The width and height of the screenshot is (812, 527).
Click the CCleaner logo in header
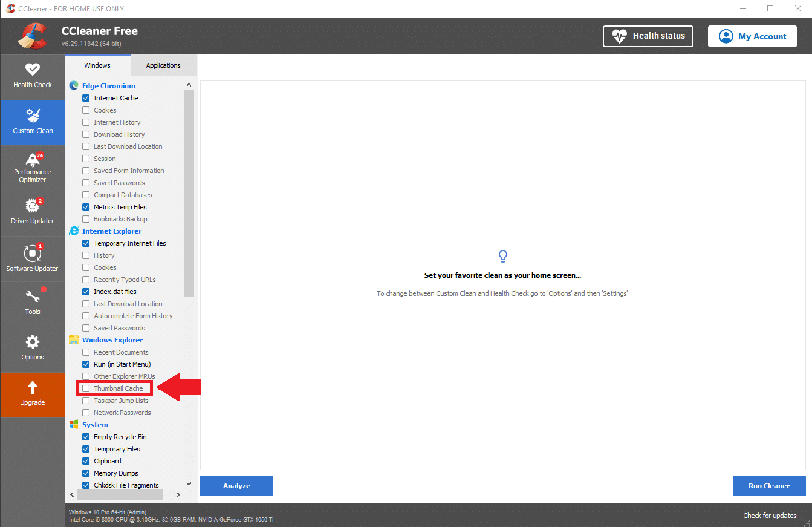[33, 36]
